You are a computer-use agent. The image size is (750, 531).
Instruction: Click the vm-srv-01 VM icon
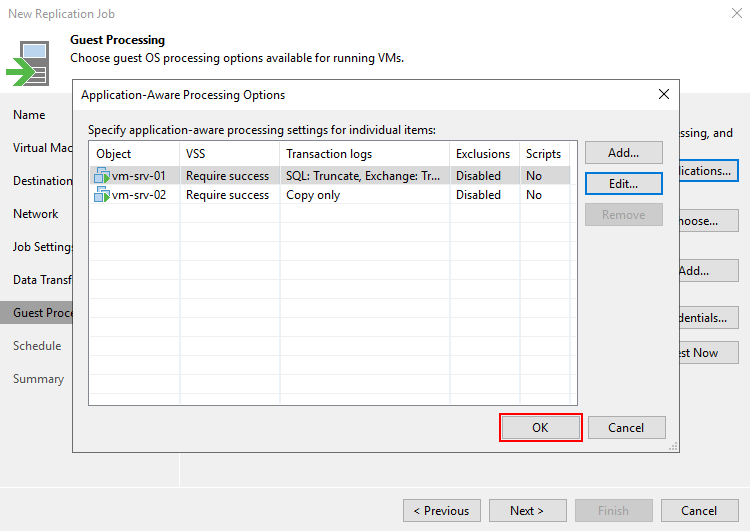point(101,176)
